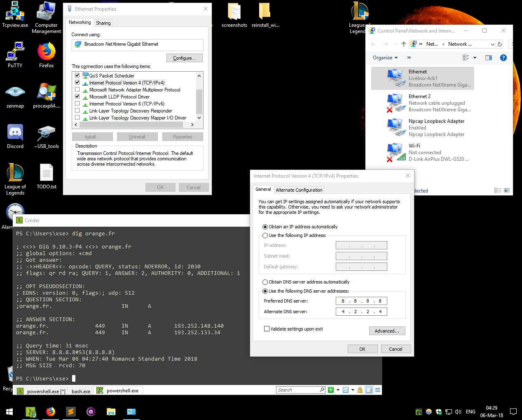Open the volume control in the system tray
The image size is (522, 420).
coord(459,411)
